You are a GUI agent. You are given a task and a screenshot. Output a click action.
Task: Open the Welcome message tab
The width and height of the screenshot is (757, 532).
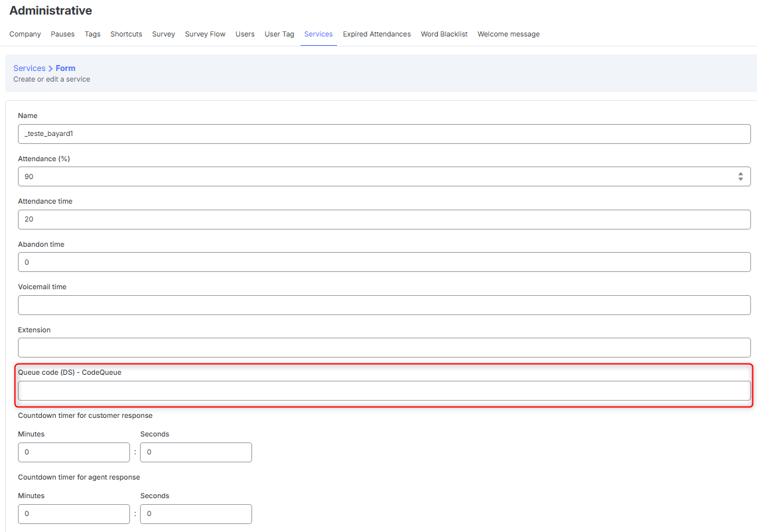point(509,34)
